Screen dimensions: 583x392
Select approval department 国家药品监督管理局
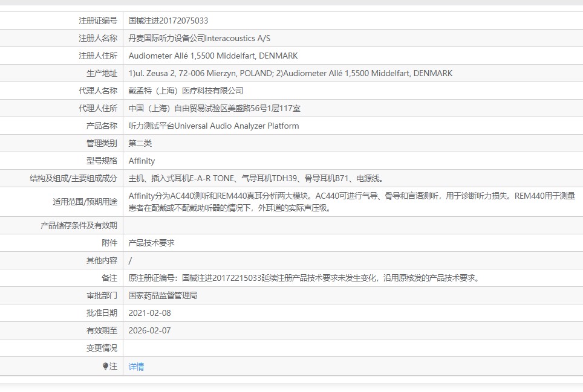click(163, 295)
